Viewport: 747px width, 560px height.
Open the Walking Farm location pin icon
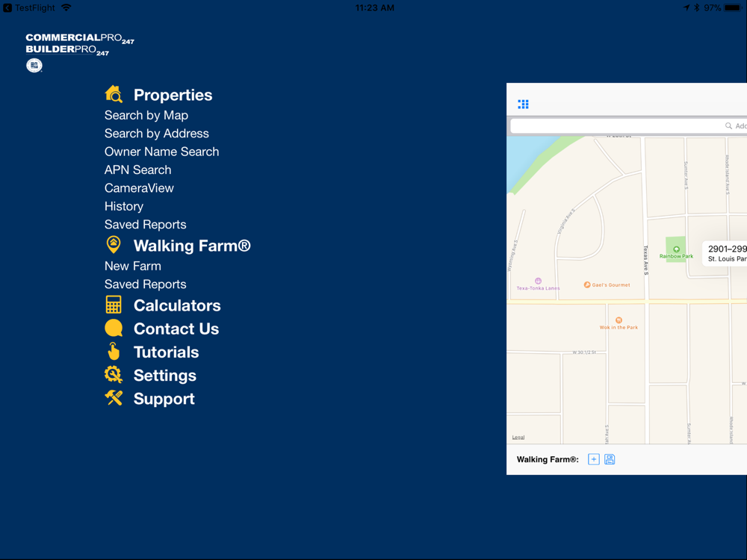coord(114,245)
